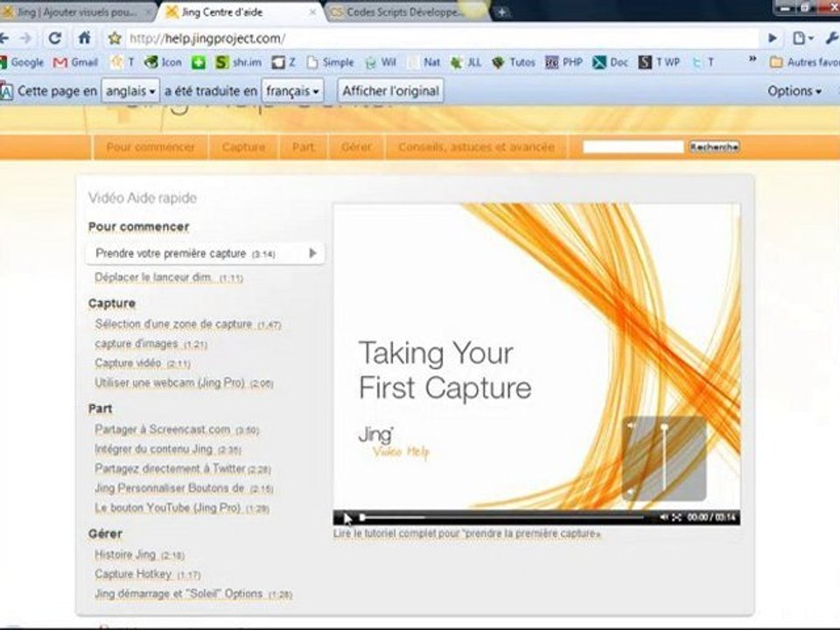
Task: Open the source language dropdown anglais
Action: [130, 91]
